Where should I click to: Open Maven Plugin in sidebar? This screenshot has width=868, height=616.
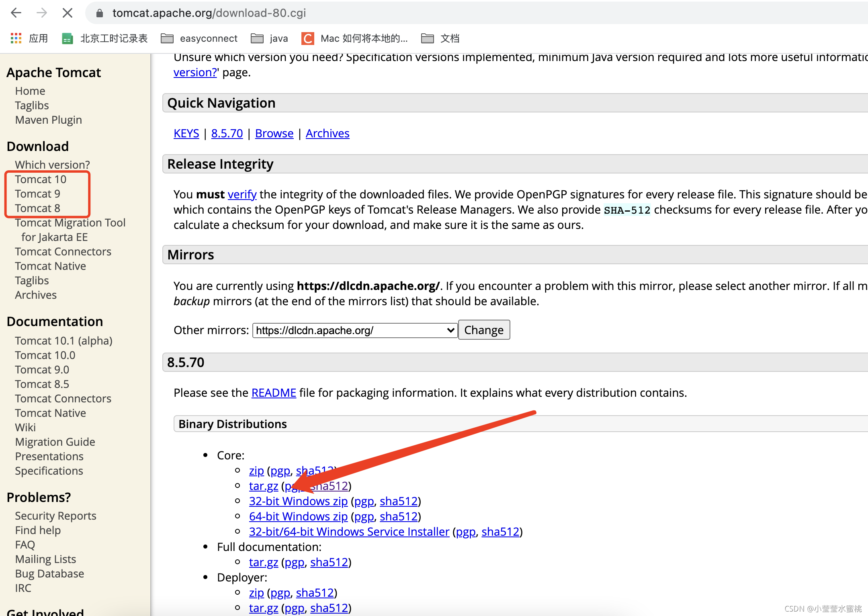pyautogui.click(x=49, y=120)
